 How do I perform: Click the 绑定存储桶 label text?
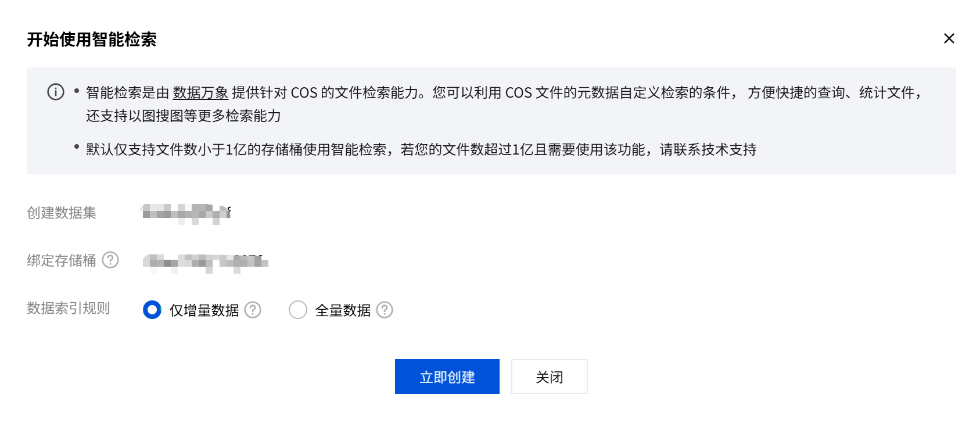pyautogui.click(x=62, y=260)
